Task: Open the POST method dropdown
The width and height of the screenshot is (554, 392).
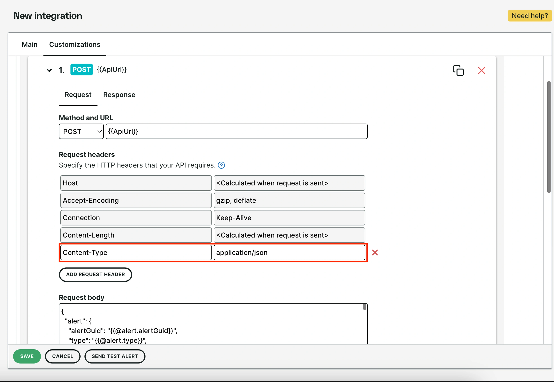Action: [x=81, y=132]
